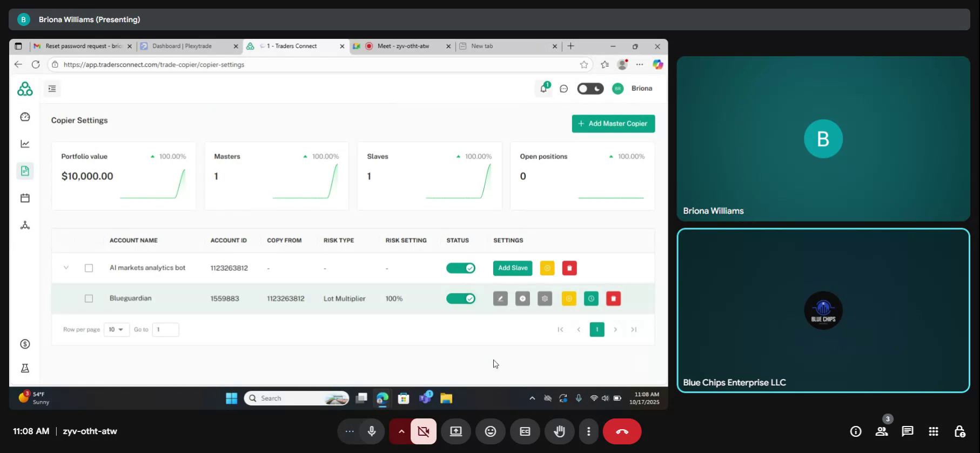Jump to the first page arrow

(x=560, y=330)
